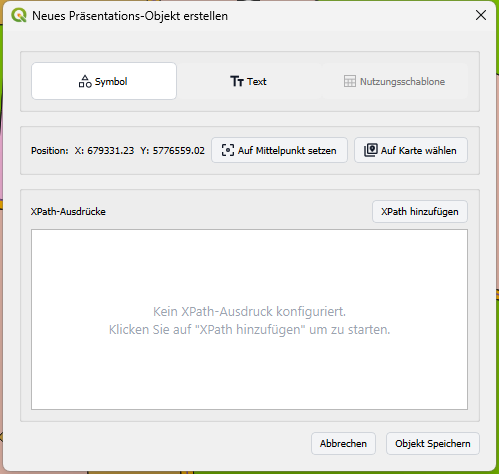
Task: Select the Symbol object type tab
Action: coord(104,81)
